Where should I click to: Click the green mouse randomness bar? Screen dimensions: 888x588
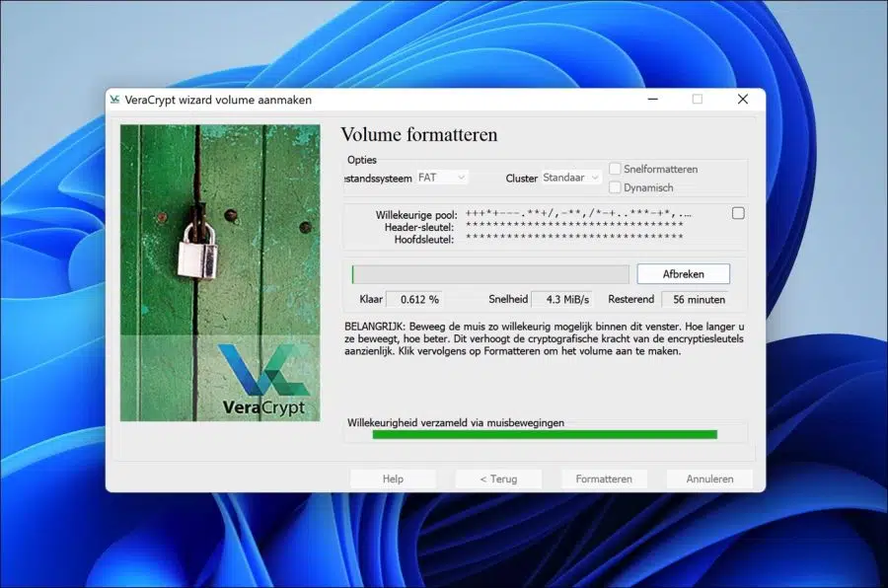545,434
